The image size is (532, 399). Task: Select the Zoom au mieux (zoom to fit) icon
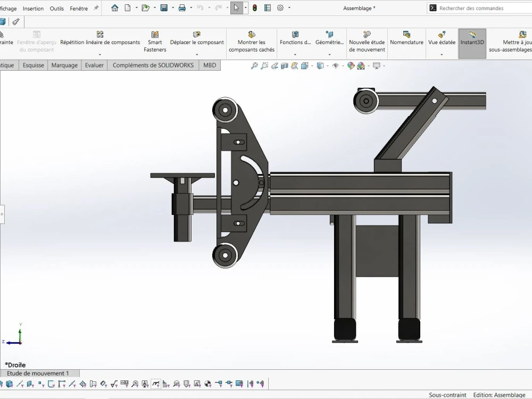(254, 65)
